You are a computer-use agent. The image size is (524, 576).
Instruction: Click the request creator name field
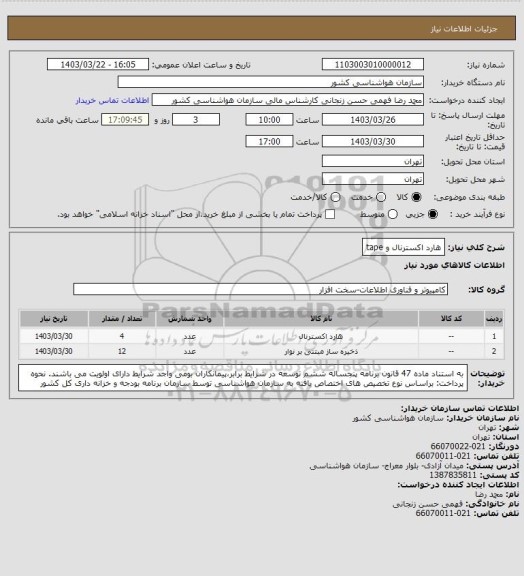(x=288, y=100)
